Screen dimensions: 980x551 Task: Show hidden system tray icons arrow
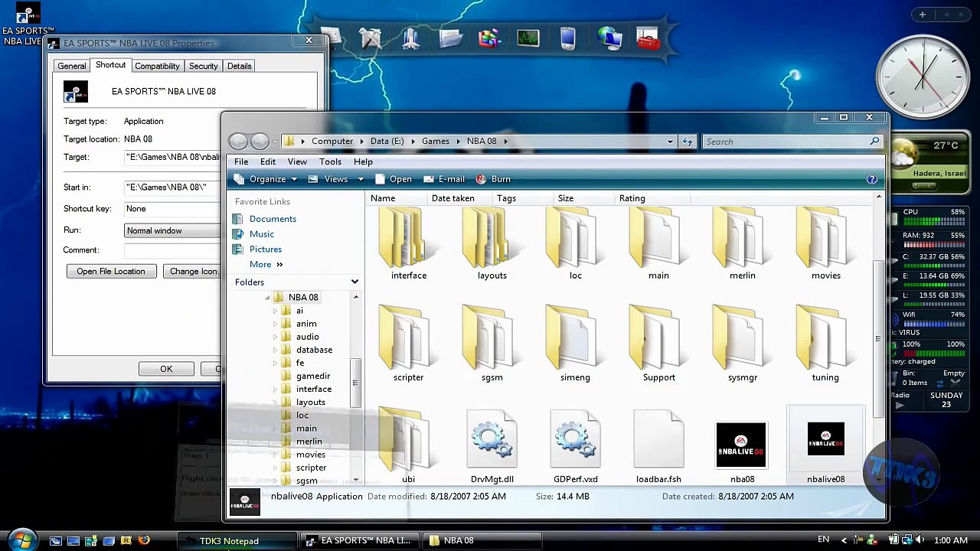pyautogui.click(x=844, y=540)
